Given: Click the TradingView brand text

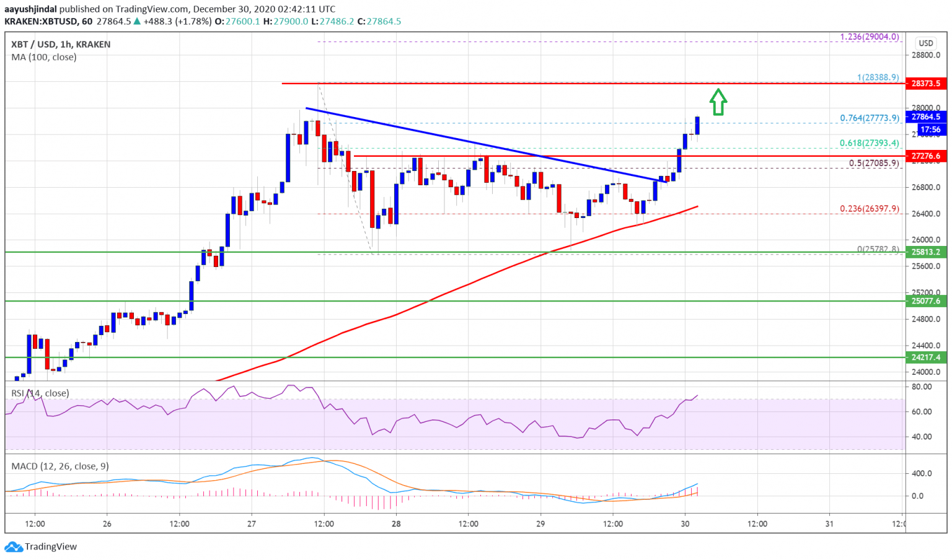Looking at the screenshot, I should pos(51,547).
